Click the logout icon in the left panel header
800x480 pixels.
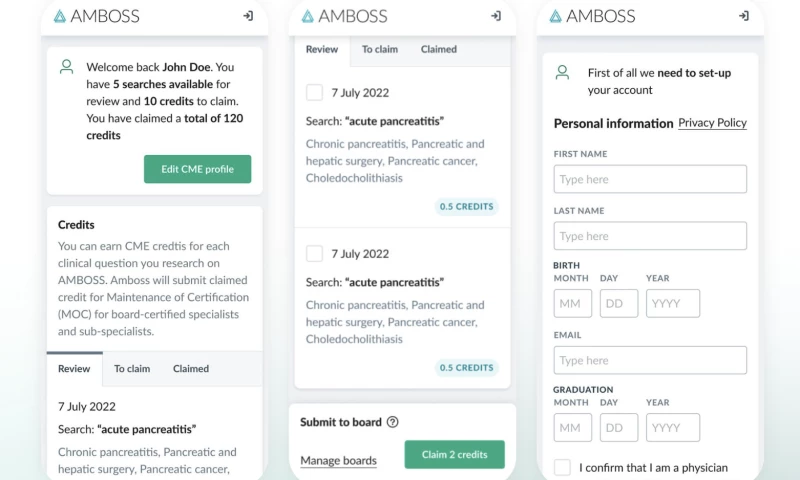click(x=248, y=16)
